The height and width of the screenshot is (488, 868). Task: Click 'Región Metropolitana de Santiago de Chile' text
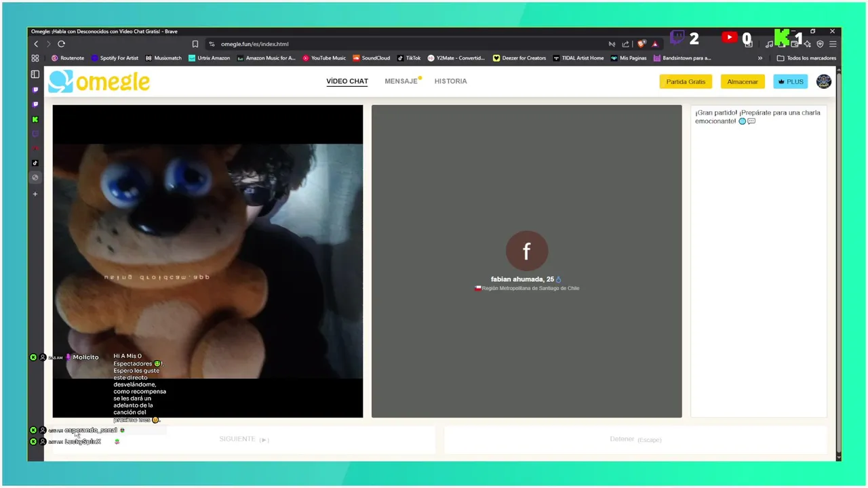pyautogui.click(x=530, y=288)
